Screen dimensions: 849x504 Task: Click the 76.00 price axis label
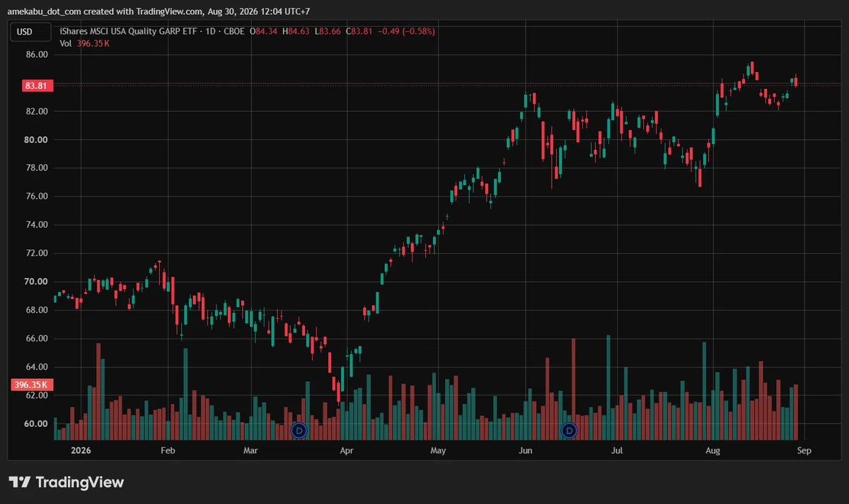click(37, 197)
